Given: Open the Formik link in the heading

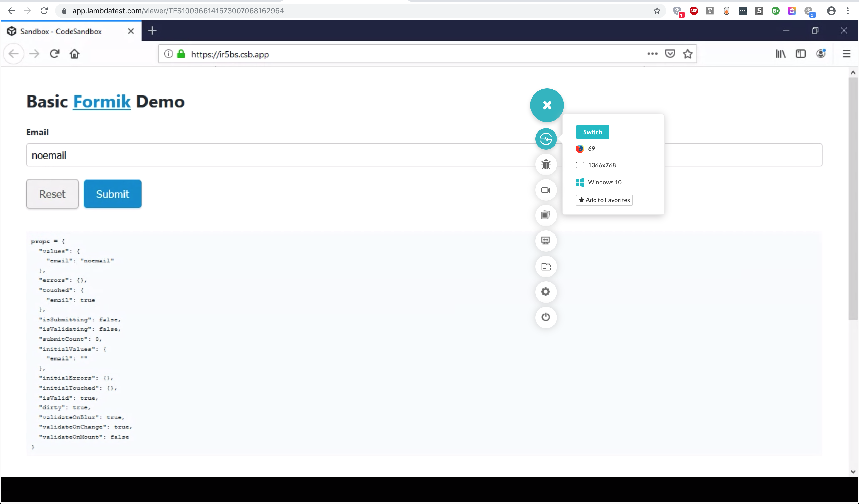Looking at the screenshot, I should point(101,101).
